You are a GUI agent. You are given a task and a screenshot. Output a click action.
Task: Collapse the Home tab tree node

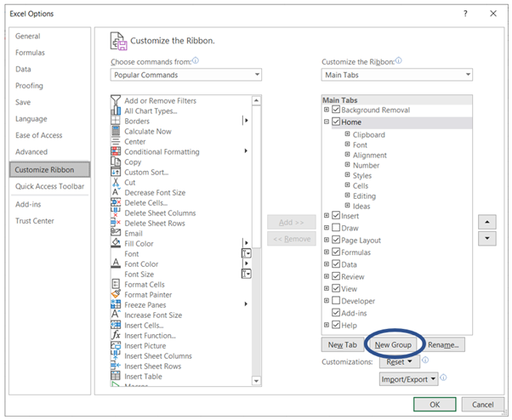tap(327, 122)
